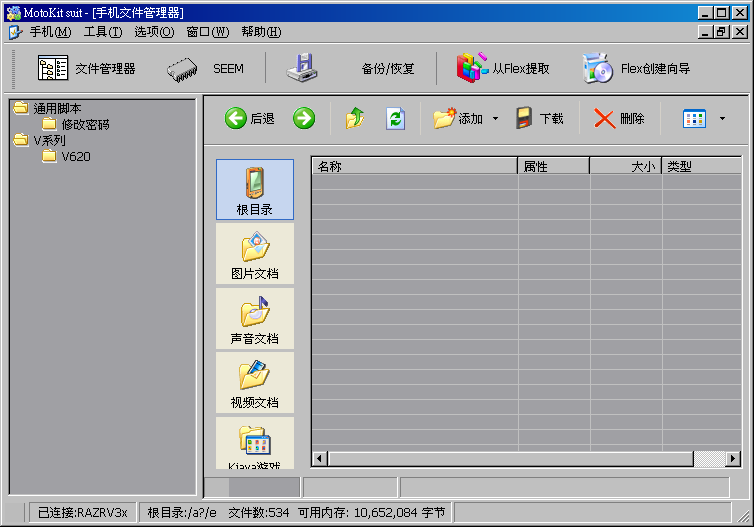Click the 删除 red X delete button

(x=619, y=118)
